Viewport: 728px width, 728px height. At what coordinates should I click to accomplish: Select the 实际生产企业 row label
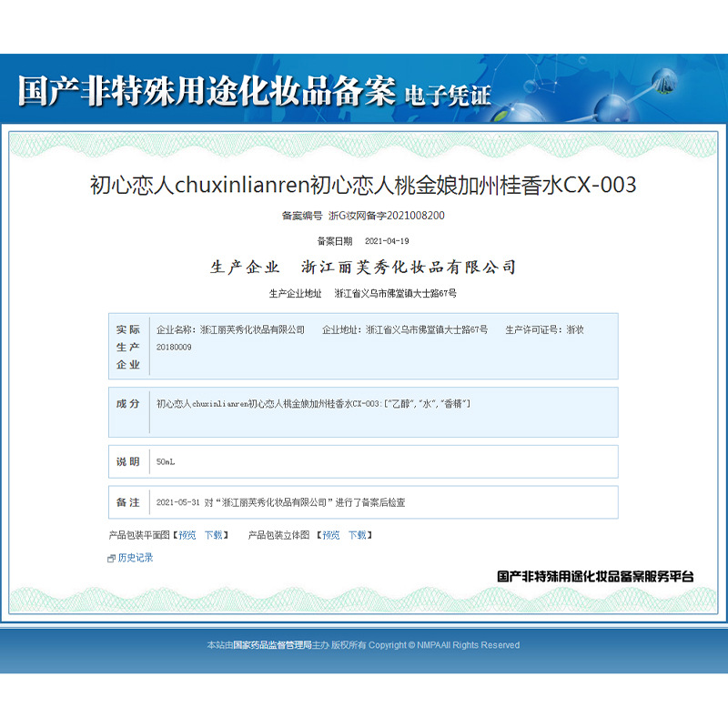click(128, 347)
